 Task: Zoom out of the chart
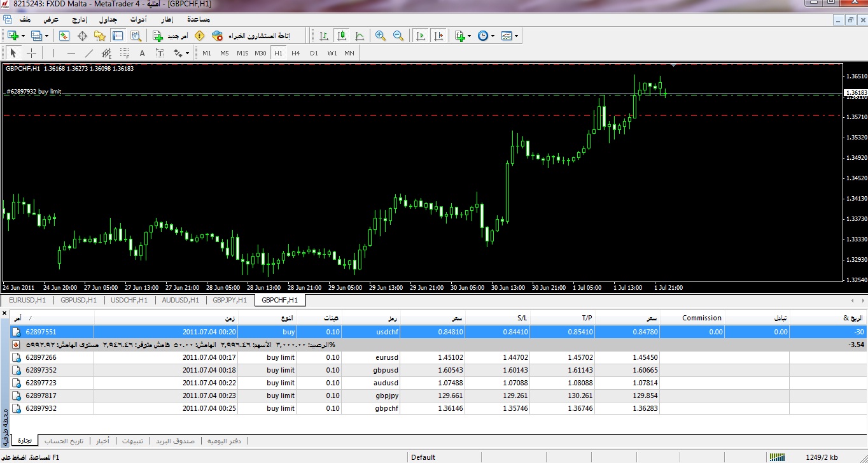[x=398, y=36]
